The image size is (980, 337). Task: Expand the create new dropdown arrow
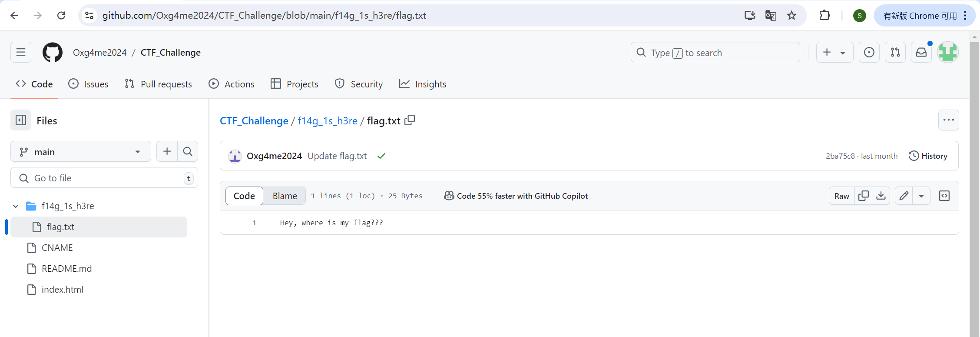coord(843,53)
